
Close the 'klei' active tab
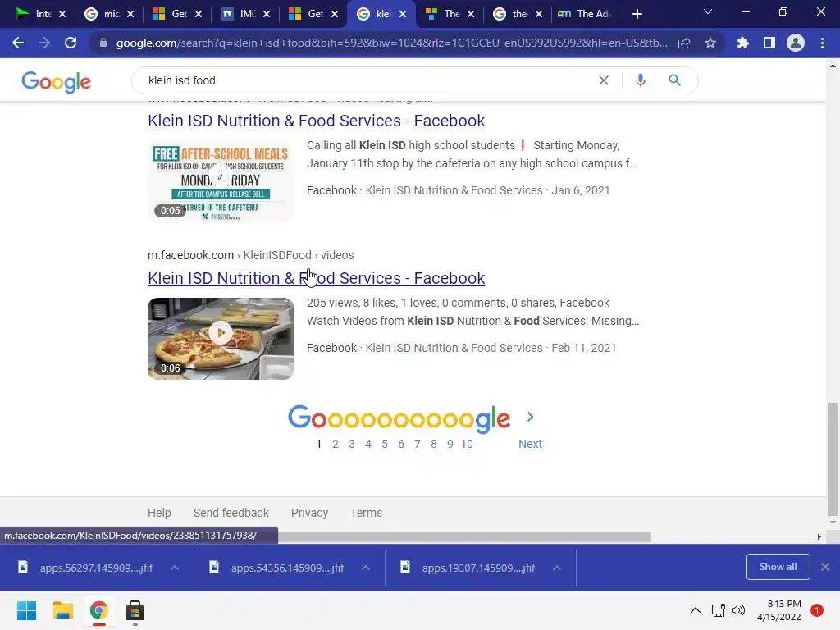coord(403,14)
